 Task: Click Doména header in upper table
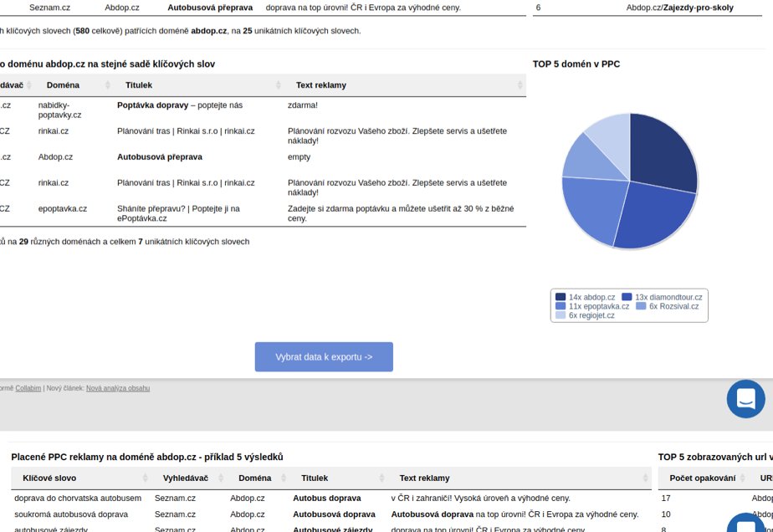click(x=63, y=85)
